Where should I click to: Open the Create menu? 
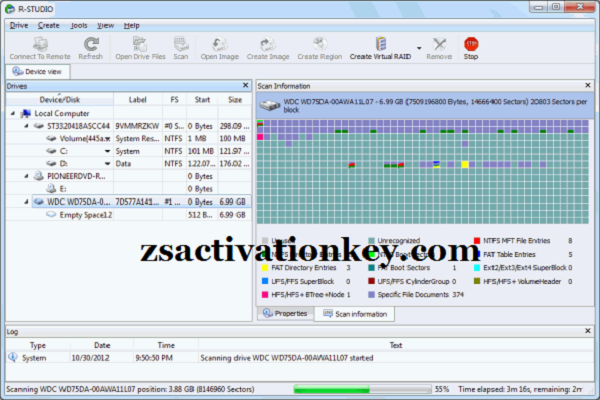click(49, 25)
